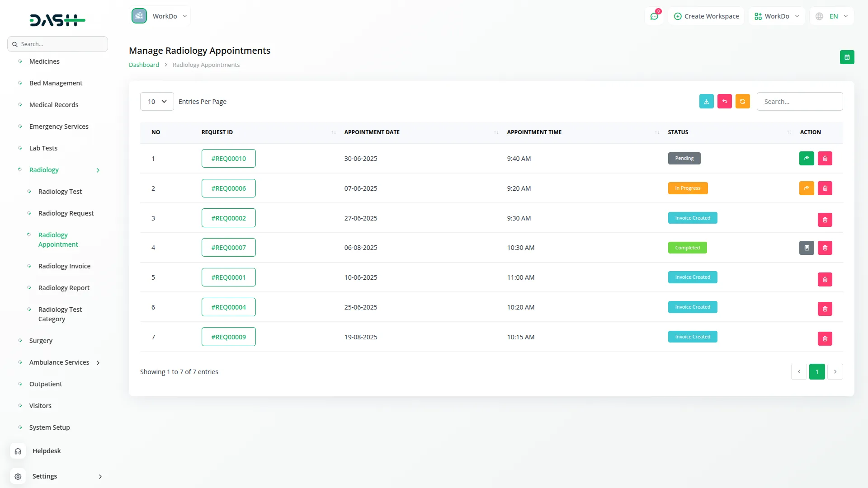The height and width of the screenshot is (488, 868).
Task: Click green action arrow for #REQ00010
Action: [x=806, y=159]
